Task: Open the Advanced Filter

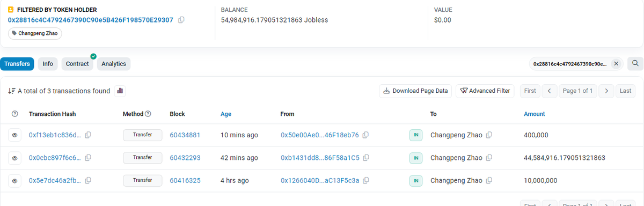Action: point(485,91)
